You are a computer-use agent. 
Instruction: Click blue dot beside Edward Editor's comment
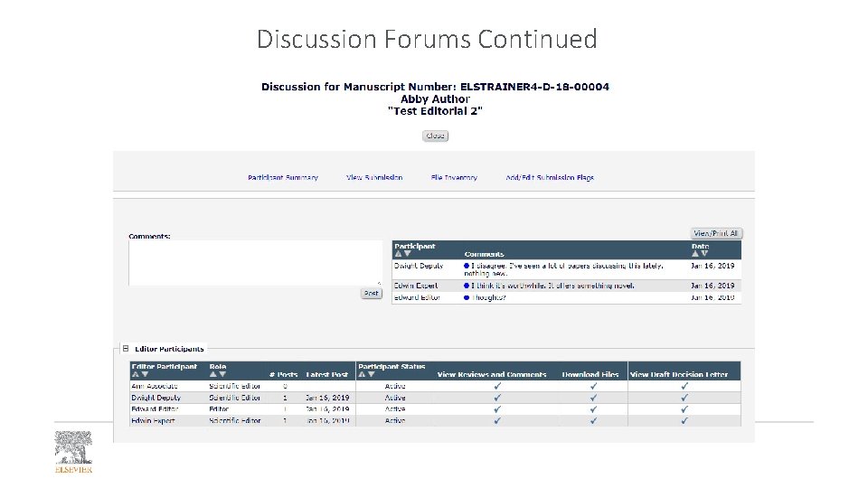[467, 297]
